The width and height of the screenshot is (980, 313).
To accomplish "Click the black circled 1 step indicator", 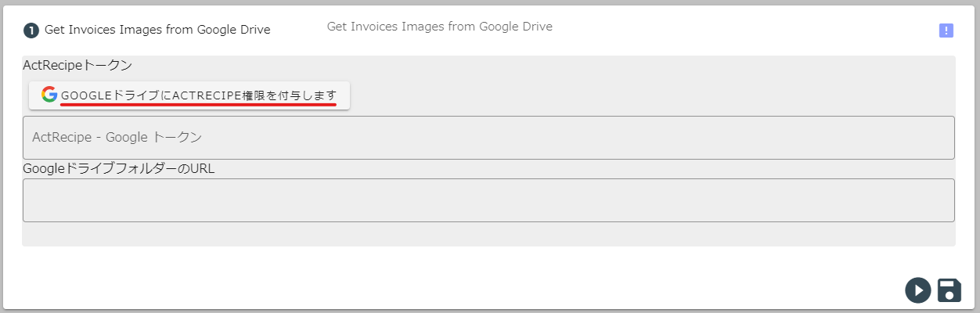I will click(x=31, y=31).
